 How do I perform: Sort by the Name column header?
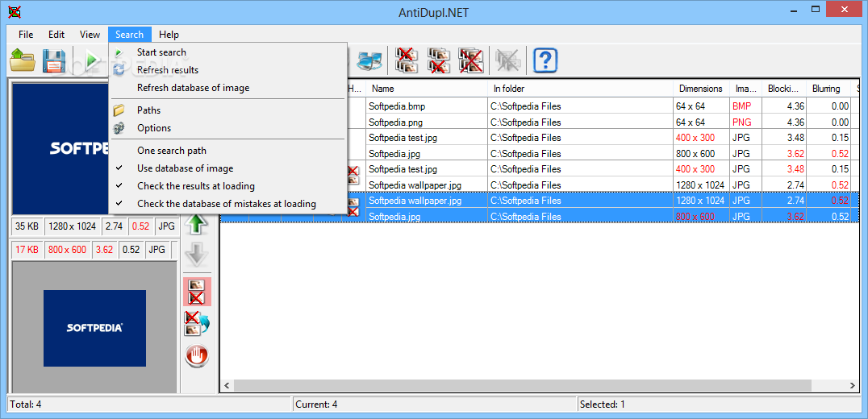(427, 89)
